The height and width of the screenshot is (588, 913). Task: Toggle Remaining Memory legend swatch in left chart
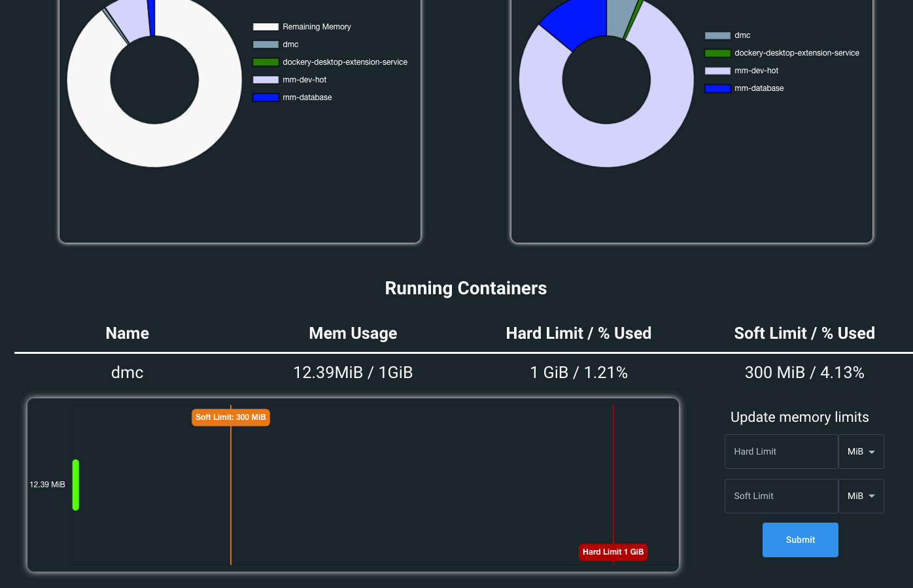coord(266,27)
